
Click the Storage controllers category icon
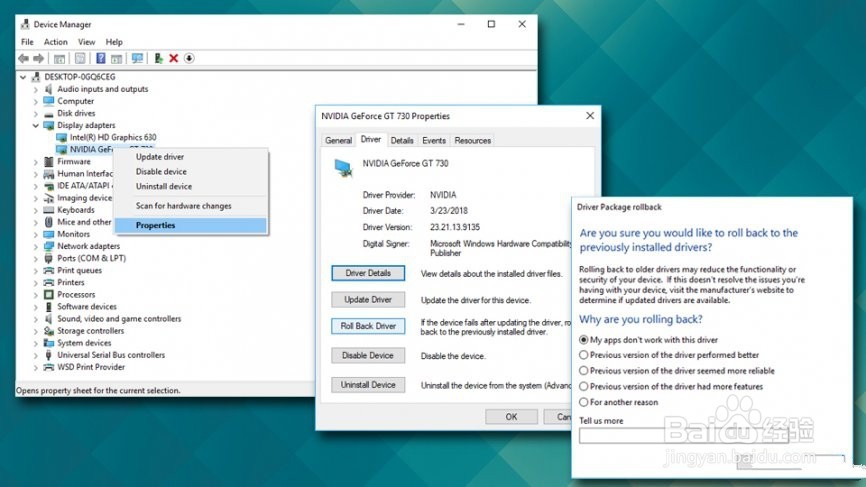49,331
